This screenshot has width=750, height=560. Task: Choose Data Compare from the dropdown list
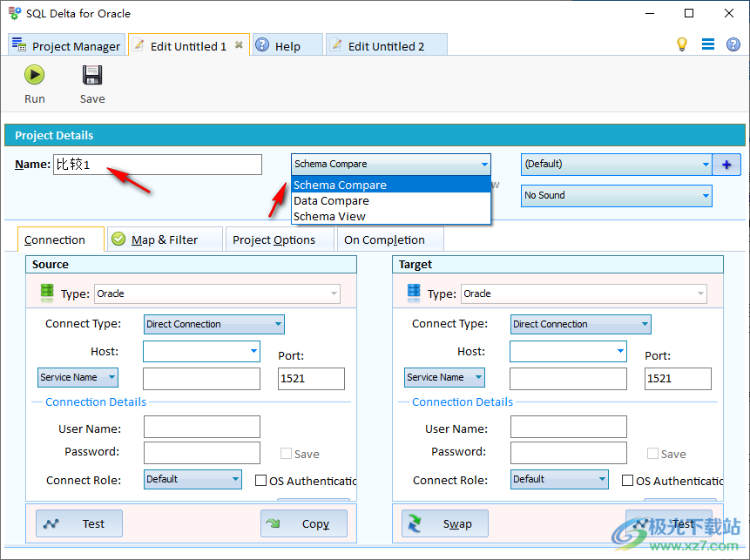[x=391, y=200]
